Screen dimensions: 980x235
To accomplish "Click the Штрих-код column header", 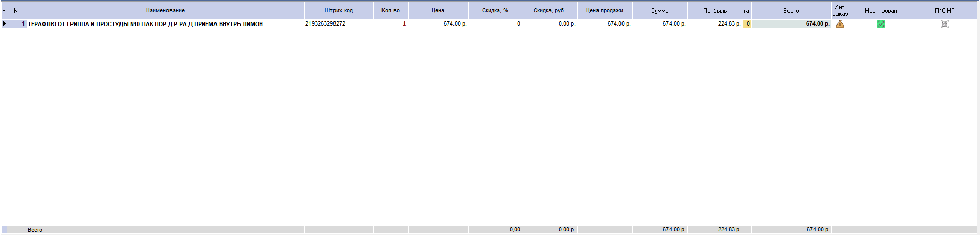I will coord(339,11).
